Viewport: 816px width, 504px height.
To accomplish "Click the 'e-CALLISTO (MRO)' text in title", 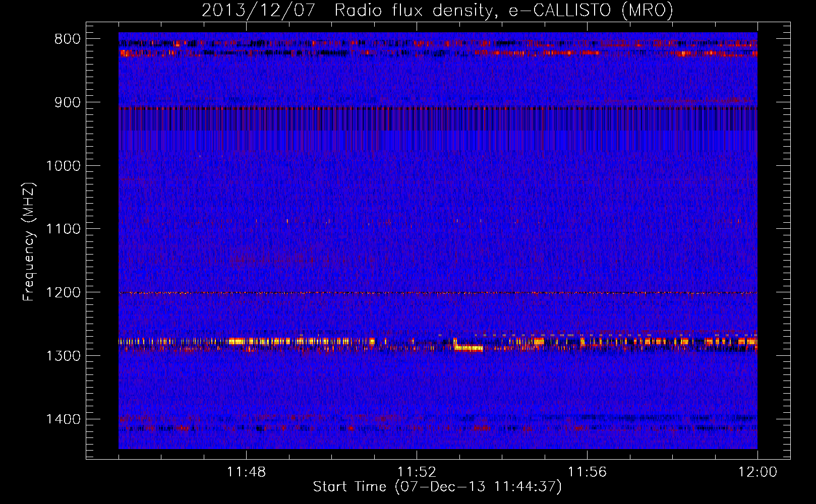I will point(591,10).
